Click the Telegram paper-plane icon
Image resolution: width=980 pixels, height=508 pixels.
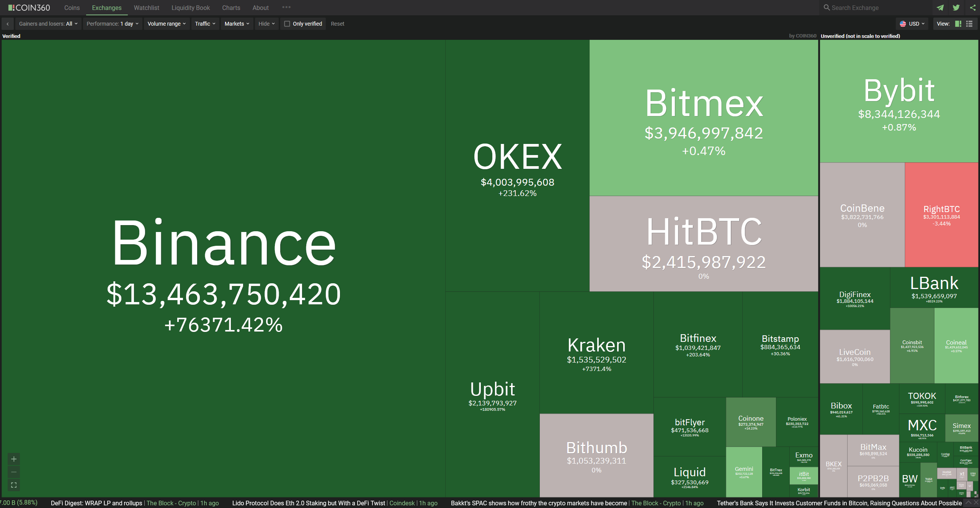tap(940, 8)
